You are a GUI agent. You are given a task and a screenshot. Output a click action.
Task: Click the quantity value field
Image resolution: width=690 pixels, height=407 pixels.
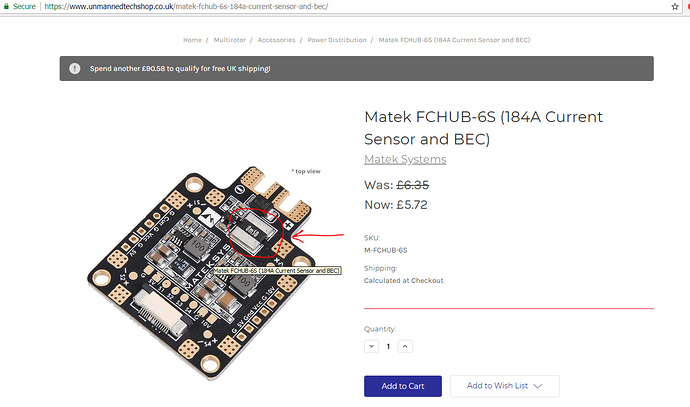tap(388, 346)
